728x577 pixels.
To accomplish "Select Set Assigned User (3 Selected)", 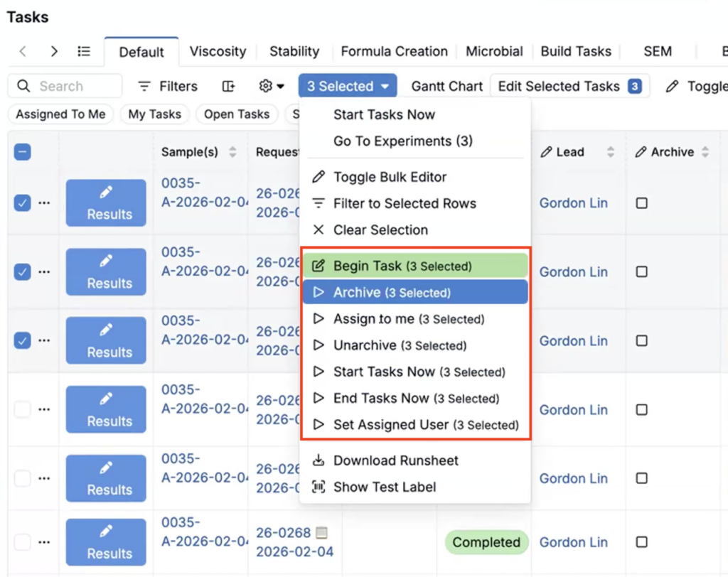I will click(x=415, y=424).
